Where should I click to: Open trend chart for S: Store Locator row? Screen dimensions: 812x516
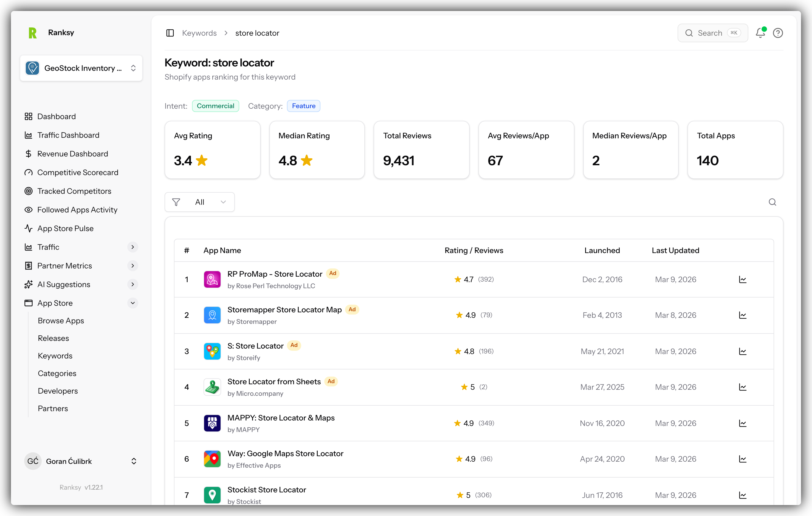[743, 351]
